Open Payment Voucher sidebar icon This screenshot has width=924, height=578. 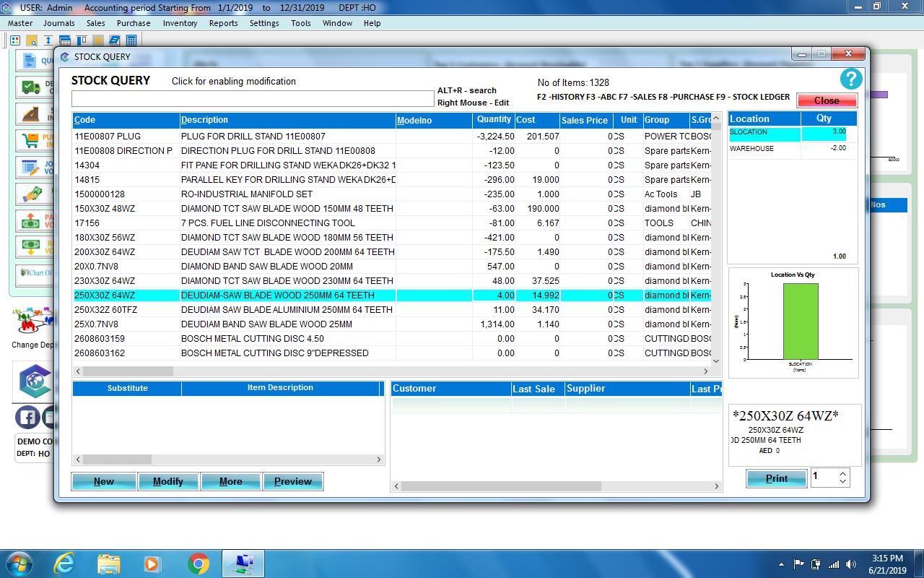(x=30, y=221)
